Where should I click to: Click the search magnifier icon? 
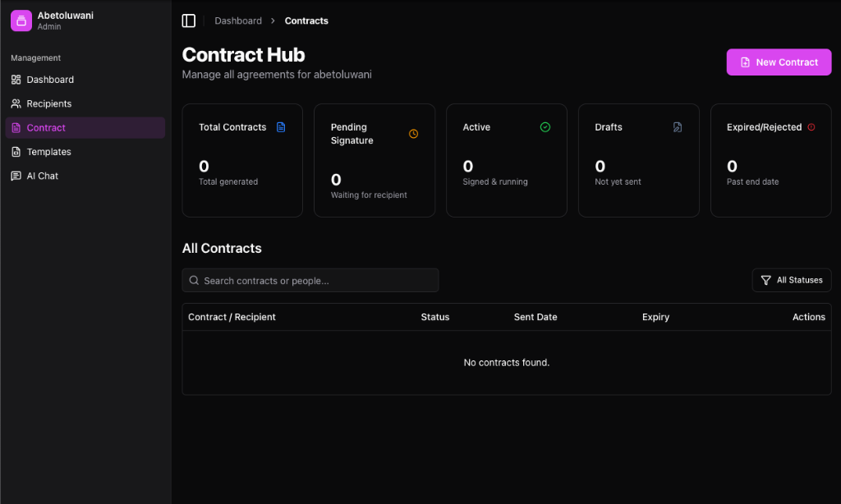click(x=194, y=281)
